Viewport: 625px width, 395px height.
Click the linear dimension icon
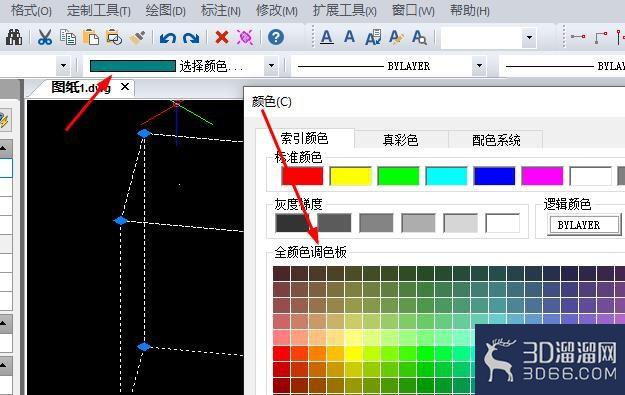(x=578, y=37)
